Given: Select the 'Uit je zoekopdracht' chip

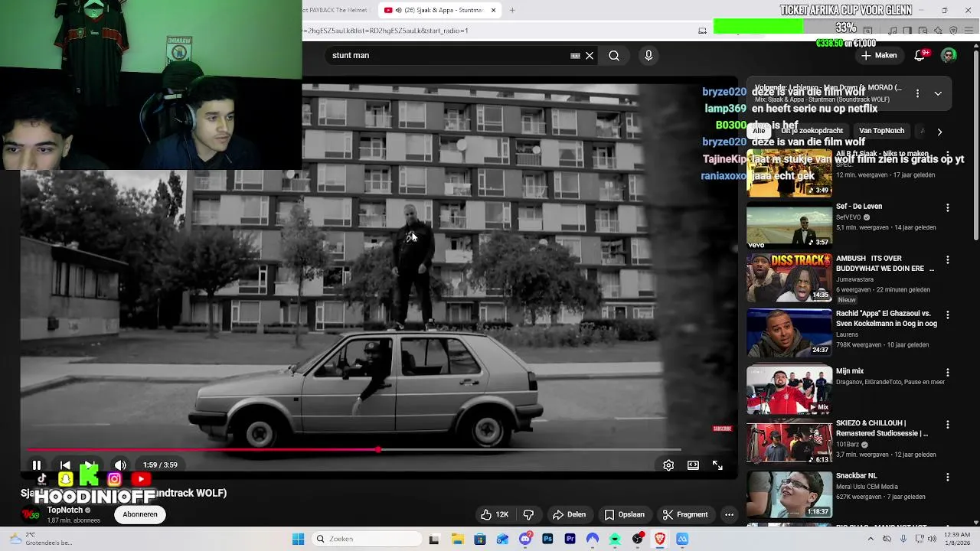Looking at the screenshot, I should [812, 131].
